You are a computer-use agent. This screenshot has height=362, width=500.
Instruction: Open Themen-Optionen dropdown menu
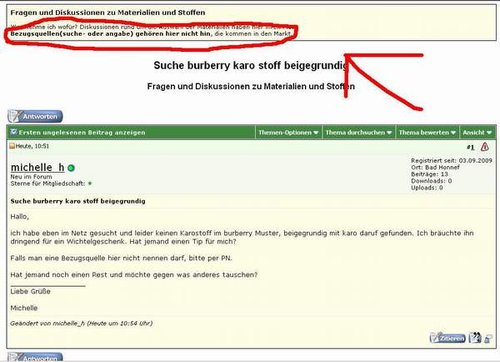coord(288,133)
